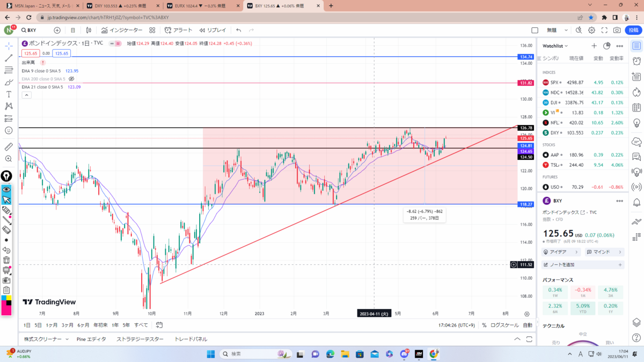Open the Fibonacci retracement tools
Image resolution: width=644 pixels, height=362 pixels.
(x=9, y=70)
